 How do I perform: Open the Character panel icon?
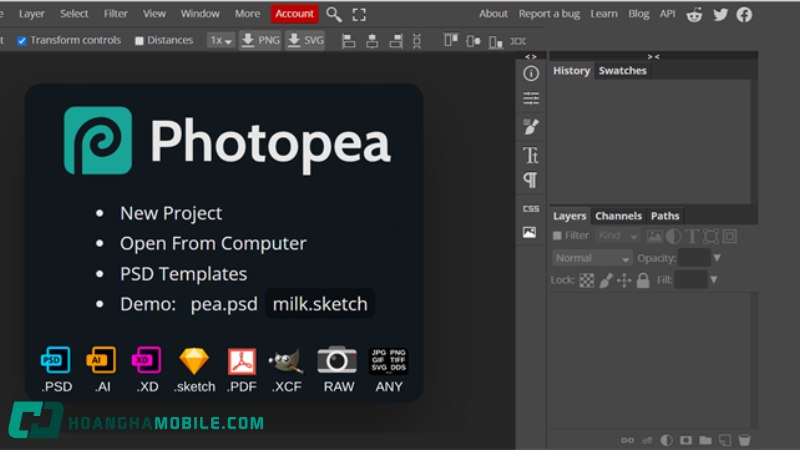point(531,155)
